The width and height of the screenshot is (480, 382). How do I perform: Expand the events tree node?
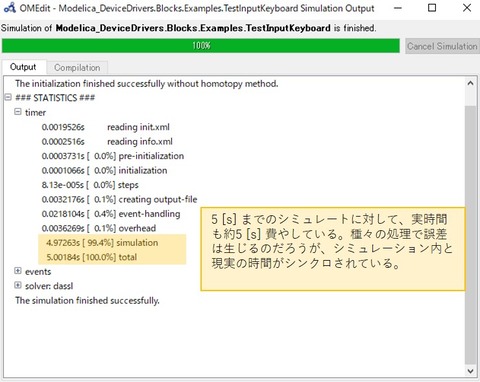point(18,271)
